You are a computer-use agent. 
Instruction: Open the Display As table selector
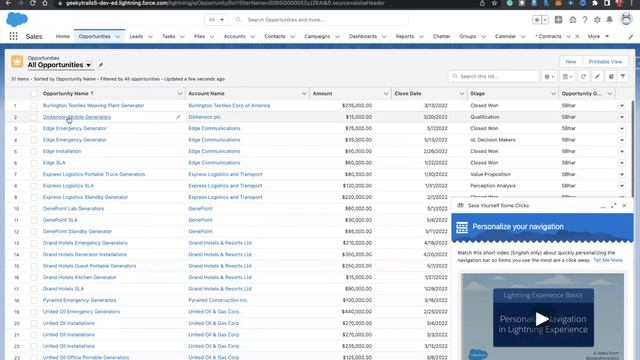pos(567,76)
